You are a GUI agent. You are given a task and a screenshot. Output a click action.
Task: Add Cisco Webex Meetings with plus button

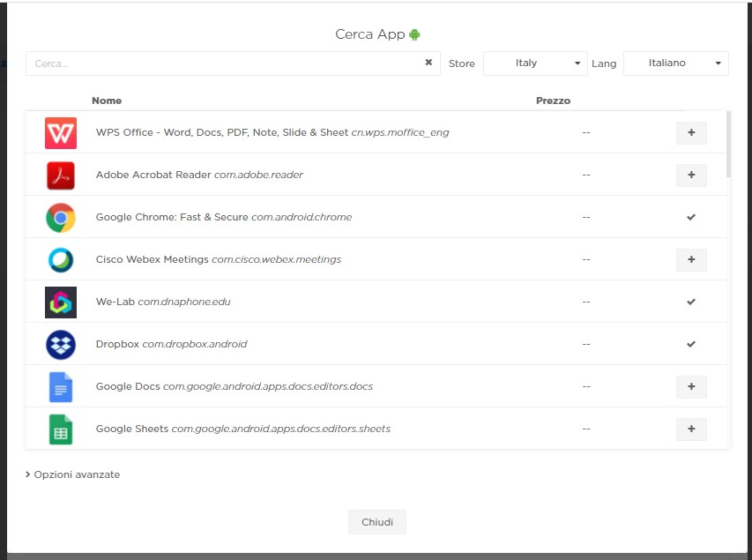coord(691,259)
